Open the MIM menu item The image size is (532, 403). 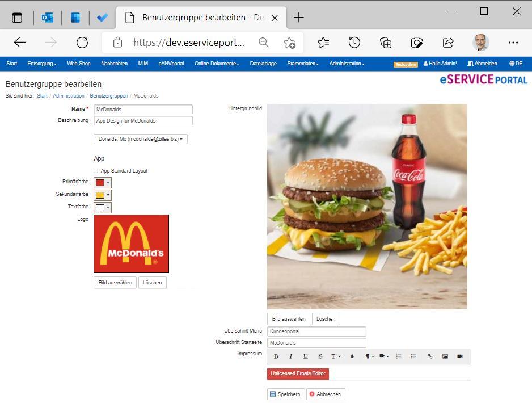pos(143,64)
